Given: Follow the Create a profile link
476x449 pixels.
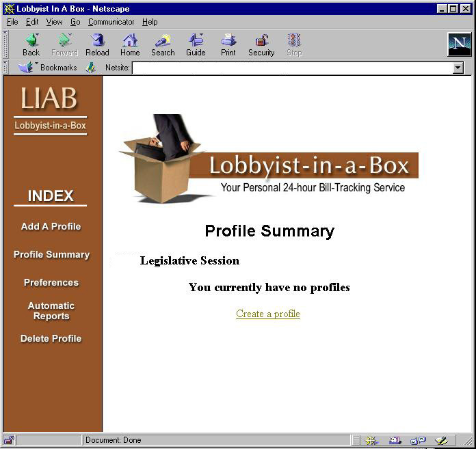Looking at the screenshot, I should (268, 314).
